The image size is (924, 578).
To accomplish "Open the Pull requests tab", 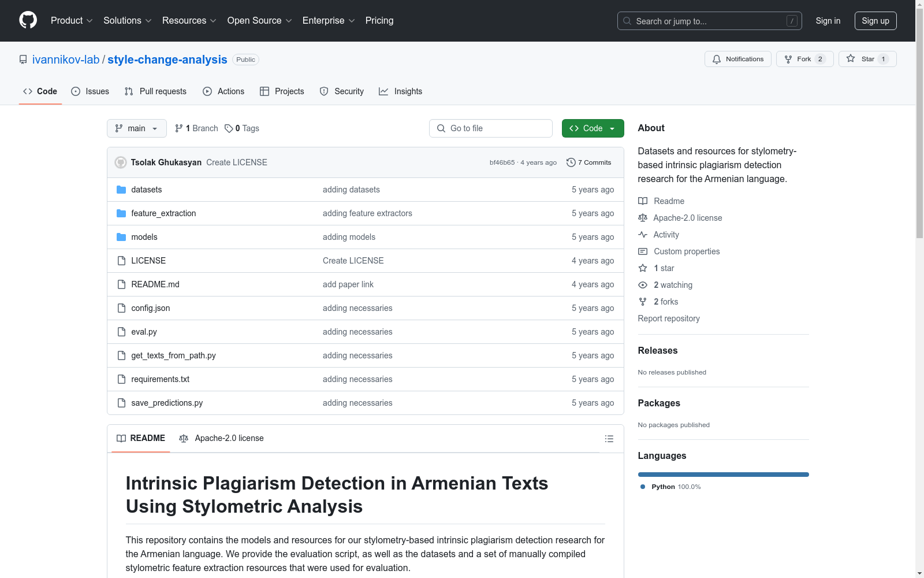I will click(155, 91).
